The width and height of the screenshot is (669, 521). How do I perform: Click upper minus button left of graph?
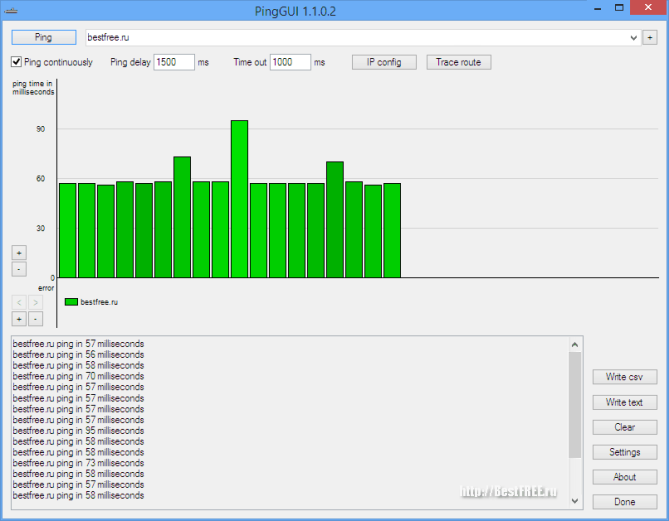point(19,269)
